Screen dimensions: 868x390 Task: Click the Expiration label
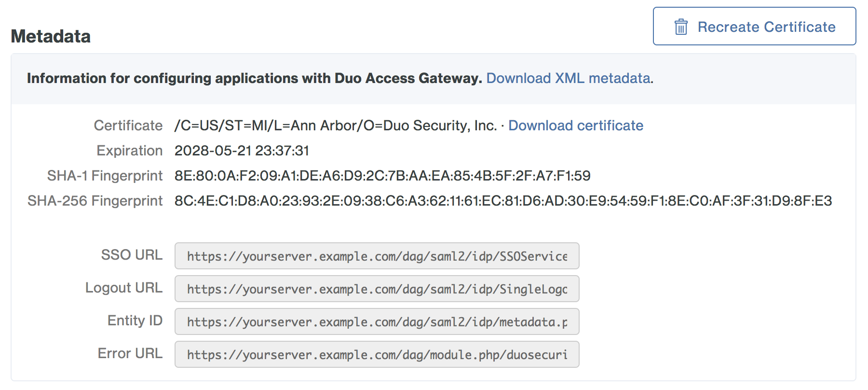(129, 151)
